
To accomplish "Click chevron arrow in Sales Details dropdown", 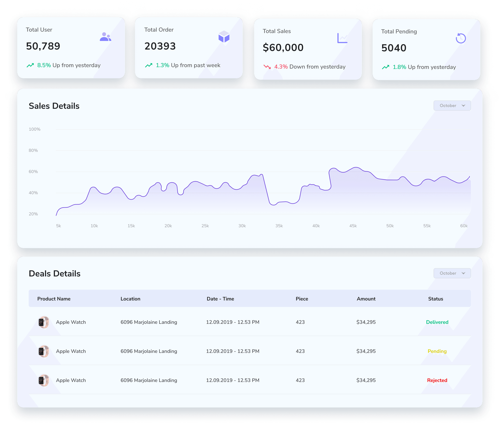I will point(463,106).
